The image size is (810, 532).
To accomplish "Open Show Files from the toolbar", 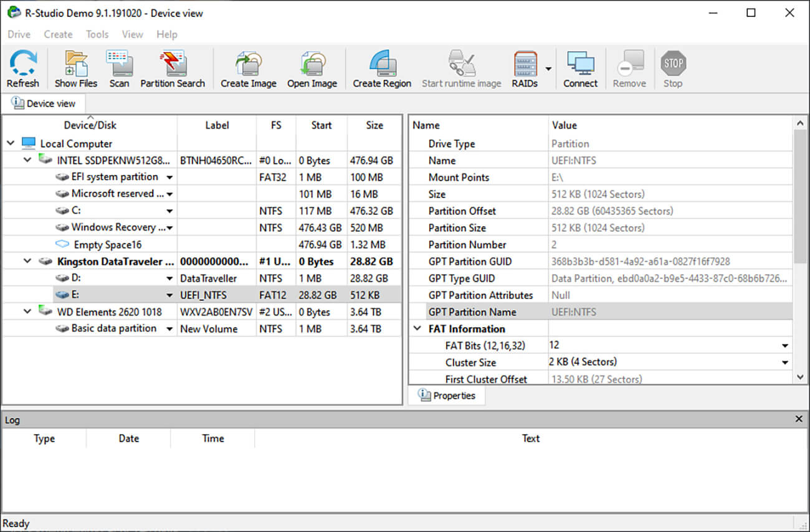I will 76,69.
